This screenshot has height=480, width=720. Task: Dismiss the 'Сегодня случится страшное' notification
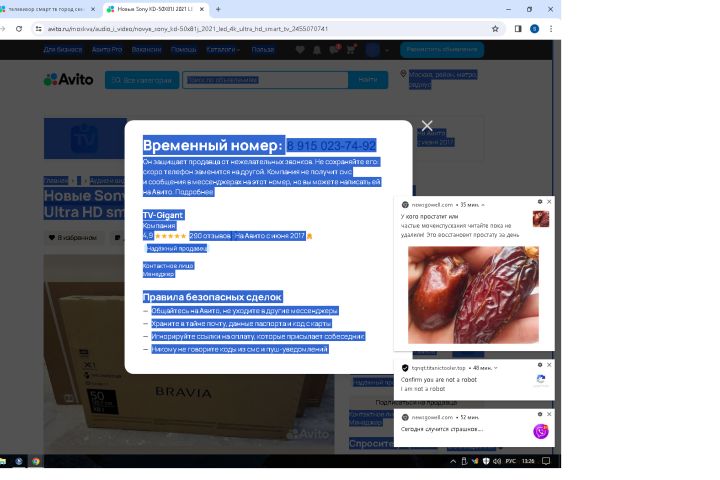point(549,414)
